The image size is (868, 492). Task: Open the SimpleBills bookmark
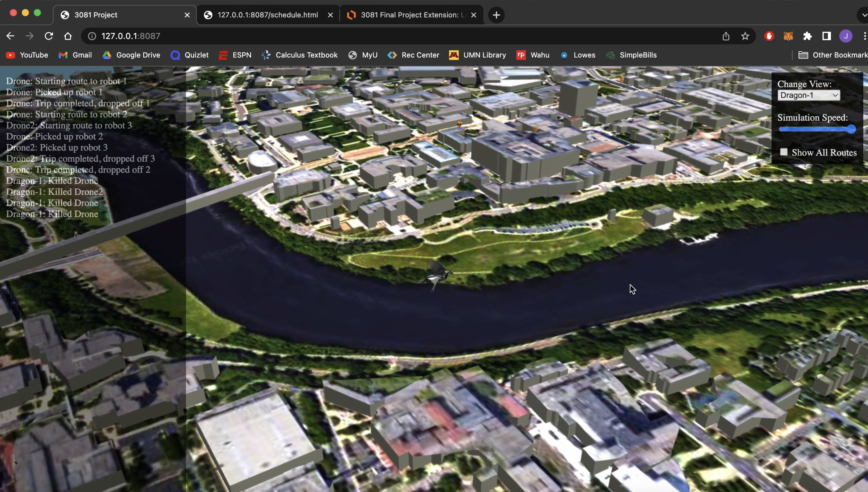tap(631, 55)
